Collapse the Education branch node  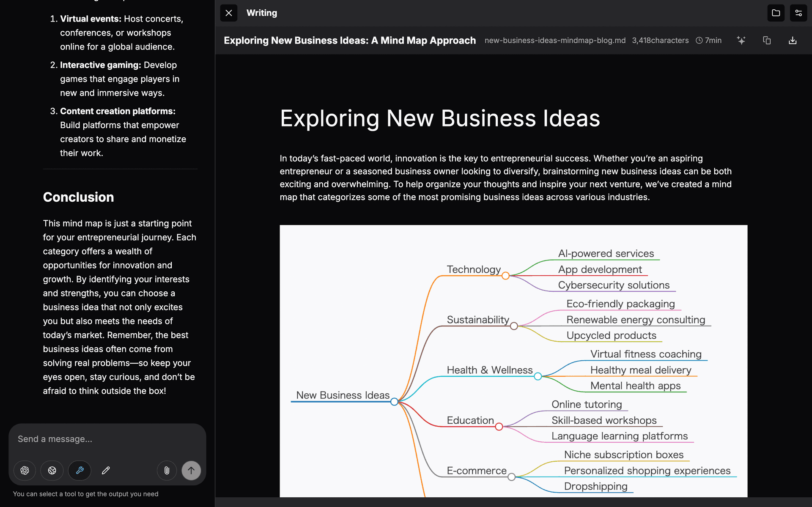[x=499, y=427]
